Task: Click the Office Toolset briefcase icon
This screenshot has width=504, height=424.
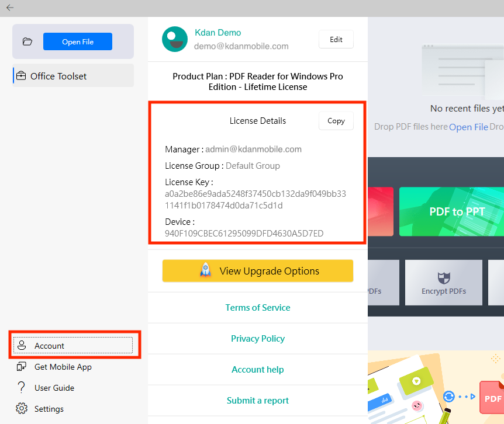Action: pos(21,76)
